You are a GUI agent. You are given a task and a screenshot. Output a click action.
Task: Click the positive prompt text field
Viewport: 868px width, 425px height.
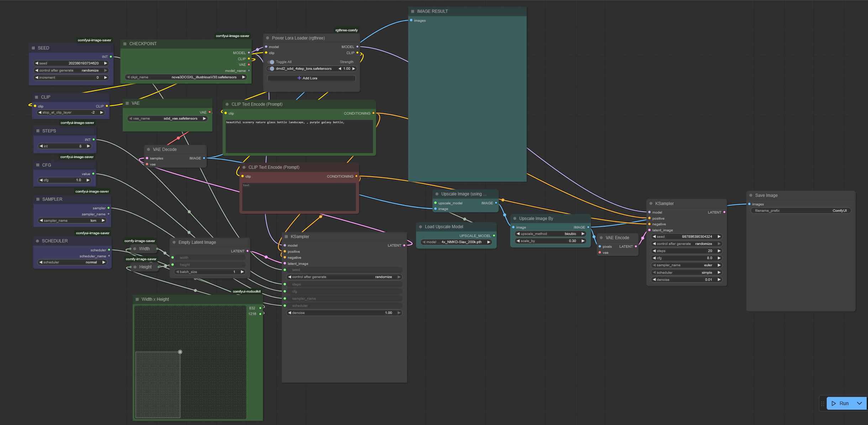[x=299, y=136]
